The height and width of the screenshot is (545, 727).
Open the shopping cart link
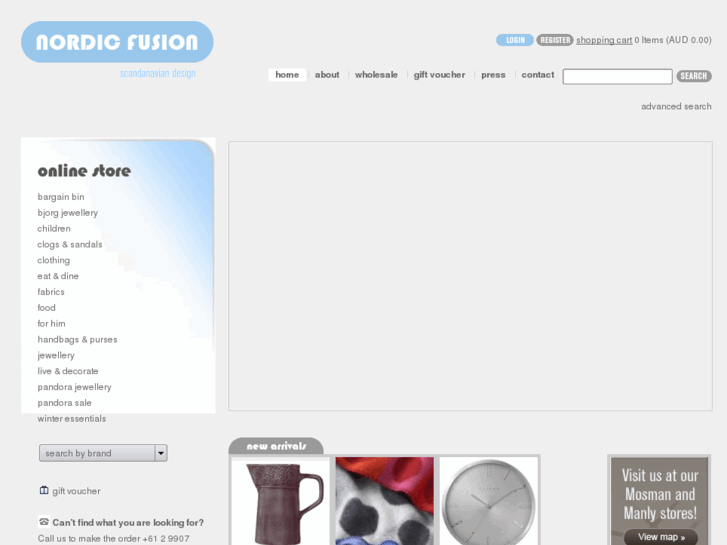coord(604,40)
